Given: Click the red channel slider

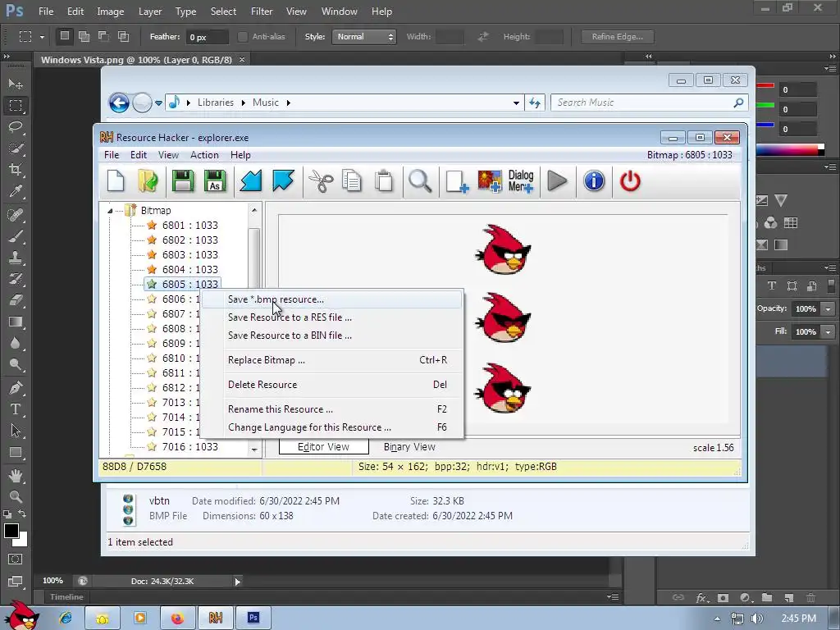Looking at the screenshot, I should point(765,85).
